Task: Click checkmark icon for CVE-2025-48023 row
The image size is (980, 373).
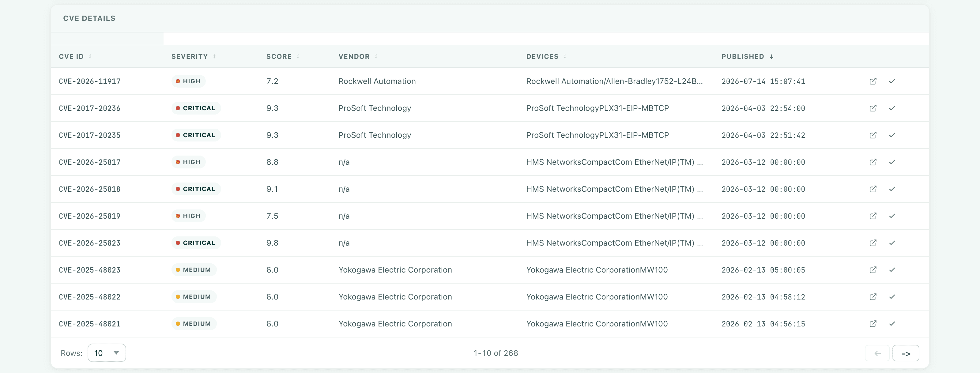Action: click(892, 270)
